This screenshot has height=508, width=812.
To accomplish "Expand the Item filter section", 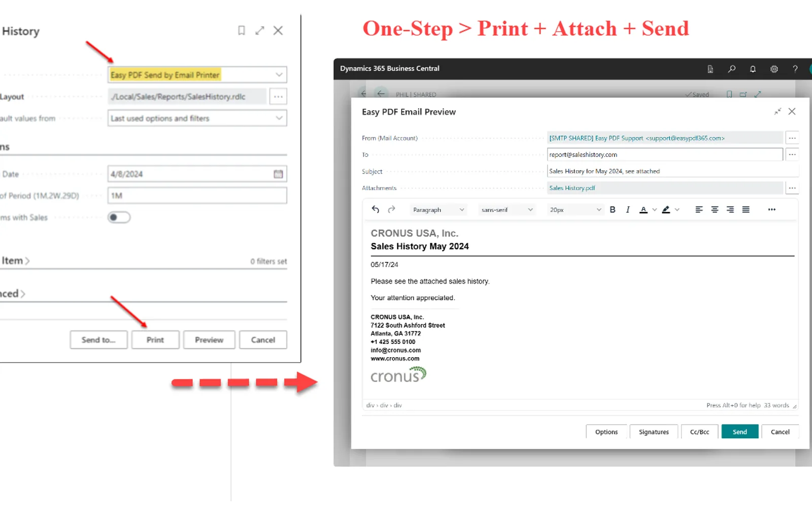I will [x=16, y=261].
